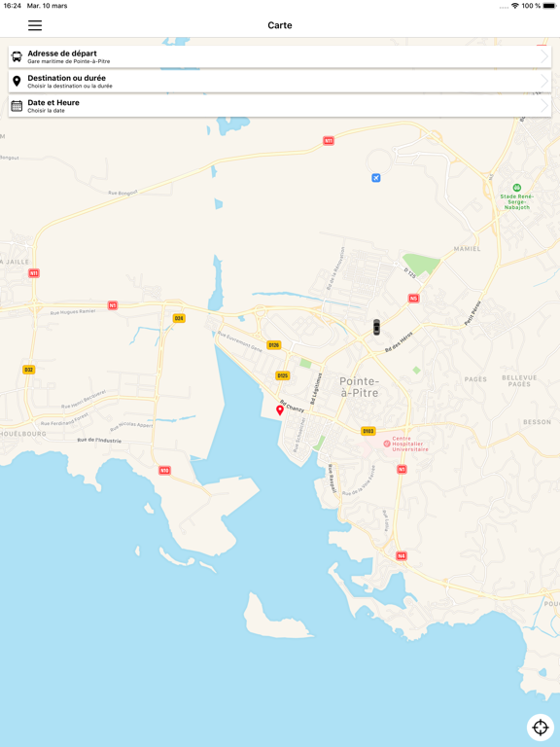Viewport: 560px width, 747px height.
Task: Tap the black car marker on map
Action: (x=376, y=327)
